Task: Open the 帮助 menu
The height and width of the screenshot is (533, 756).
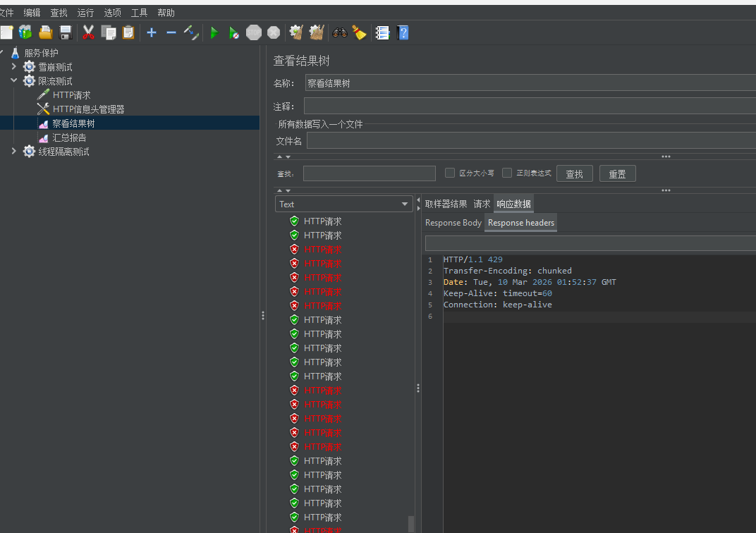Action: pyautogui.click(x=166, y=13)
